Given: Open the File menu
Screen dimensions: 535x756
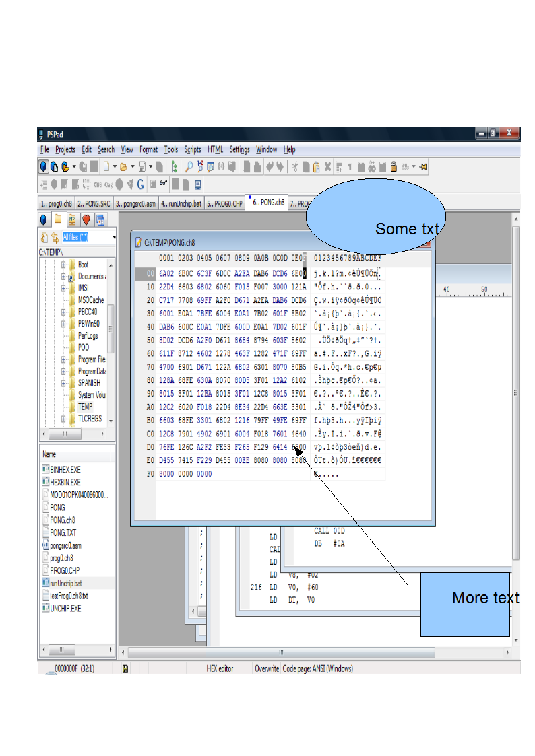Looking at the screenshot, I should pyautogui.click(x=45, y=149).
